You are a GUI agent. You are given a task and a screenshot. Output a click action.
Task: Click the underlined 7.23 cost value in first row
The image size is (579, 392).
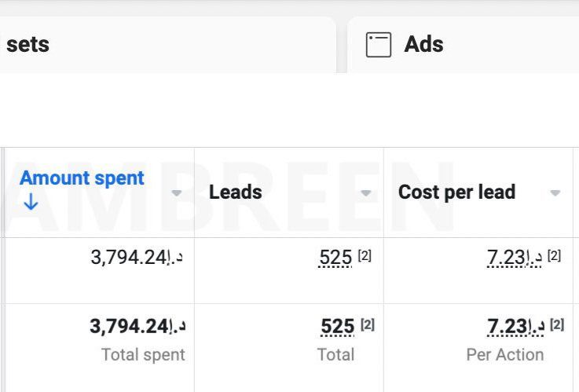click(x=515, y=257)
